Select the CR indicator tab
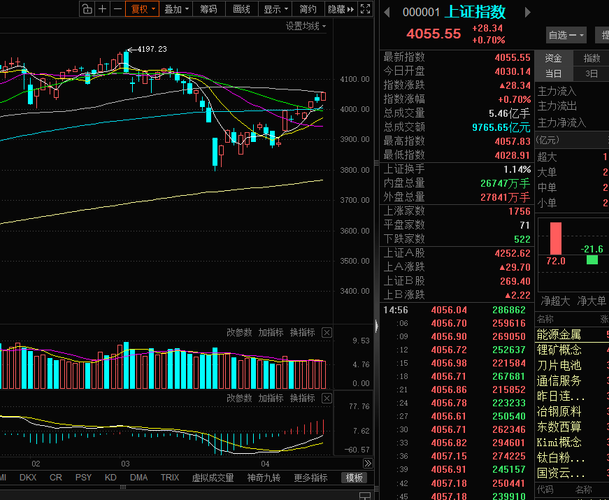The image size is (609, 500). [x=56, y=477]
